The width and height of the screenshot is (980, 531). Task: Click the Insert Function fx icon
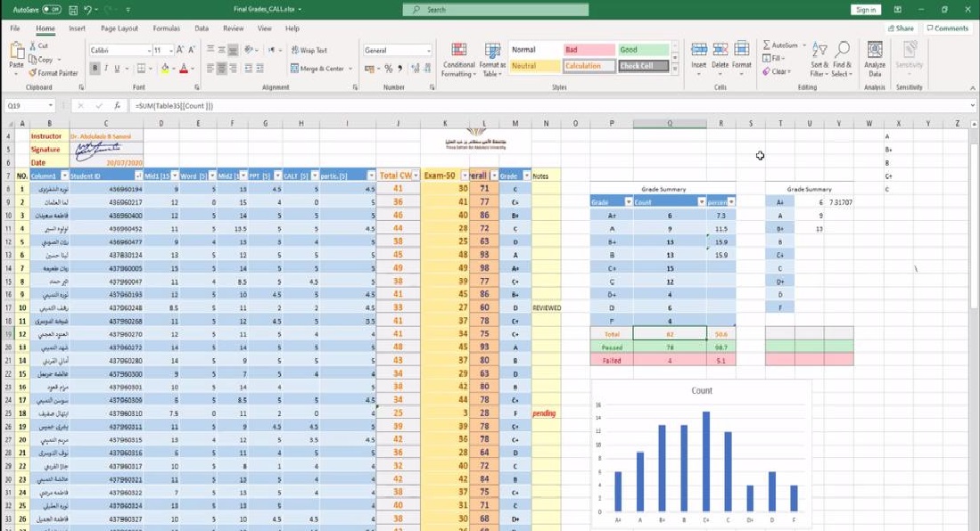tap(117, 106)
